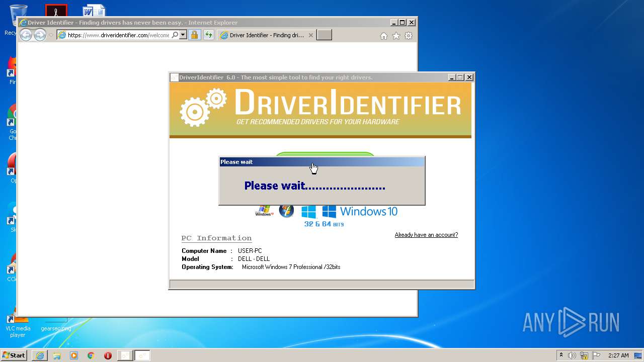Image resolution: width=644 pixels, height=362 pixels.
Task: Go forward in Internet Explorer
Action: click(x=40, y=35)
